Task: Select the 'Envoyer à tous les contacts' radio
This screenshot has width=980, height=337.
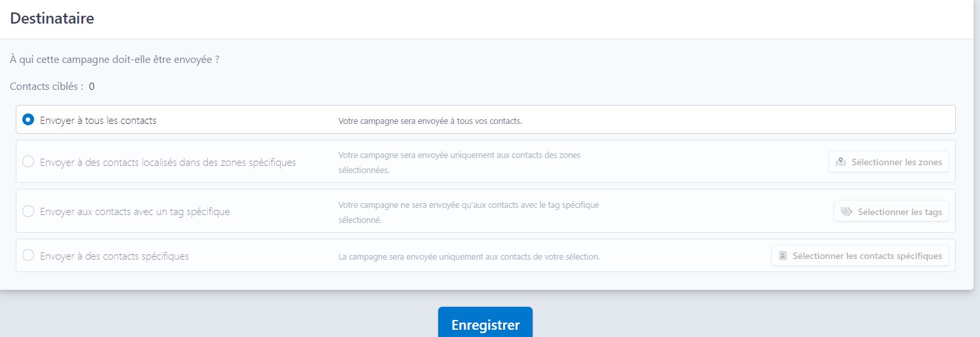Action: tap(28, 120)
